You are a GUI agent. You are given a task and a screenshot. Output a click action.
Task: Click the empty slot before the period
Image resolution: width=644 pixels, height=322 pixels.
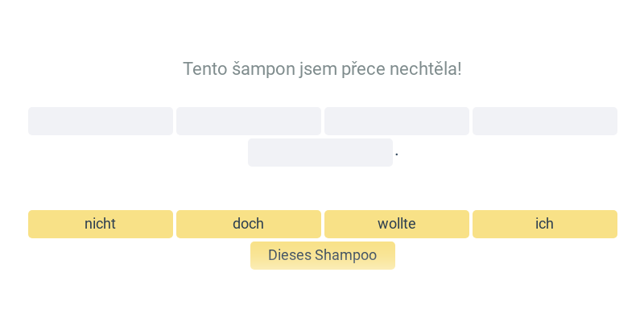320,152
